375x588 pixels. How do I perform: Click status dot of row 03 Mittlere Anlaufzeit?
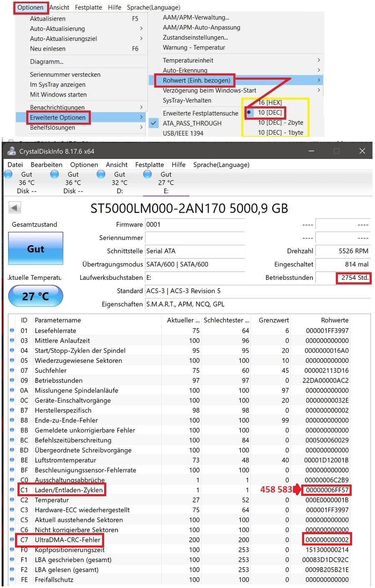coord(12,341)
